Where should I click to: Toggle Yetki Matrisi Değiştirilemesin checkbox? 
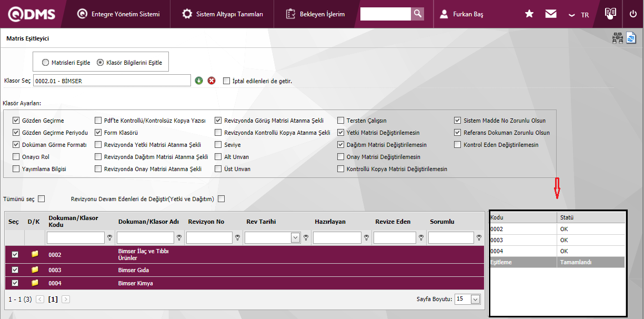(341, 133)
